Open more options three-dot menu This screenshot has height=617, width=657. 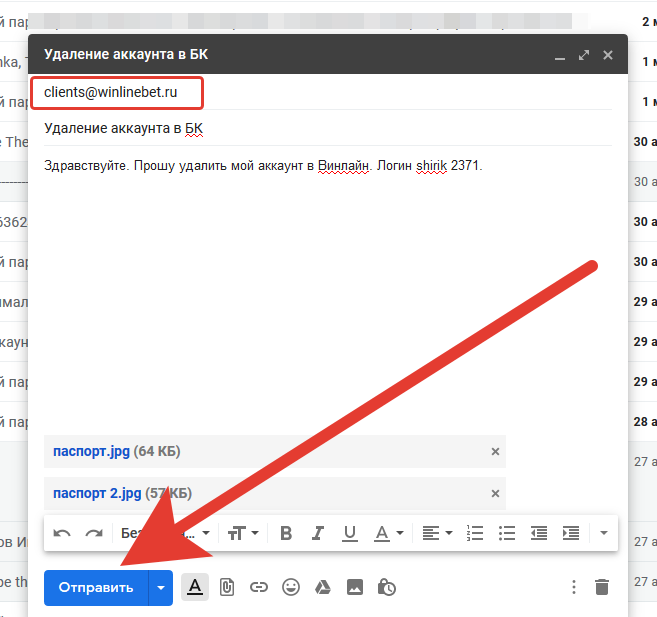coord(574,587)
